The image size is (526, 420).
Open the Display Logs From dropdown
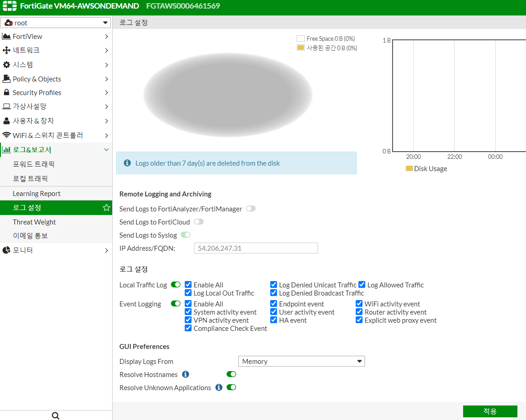(x=301, y=361)
